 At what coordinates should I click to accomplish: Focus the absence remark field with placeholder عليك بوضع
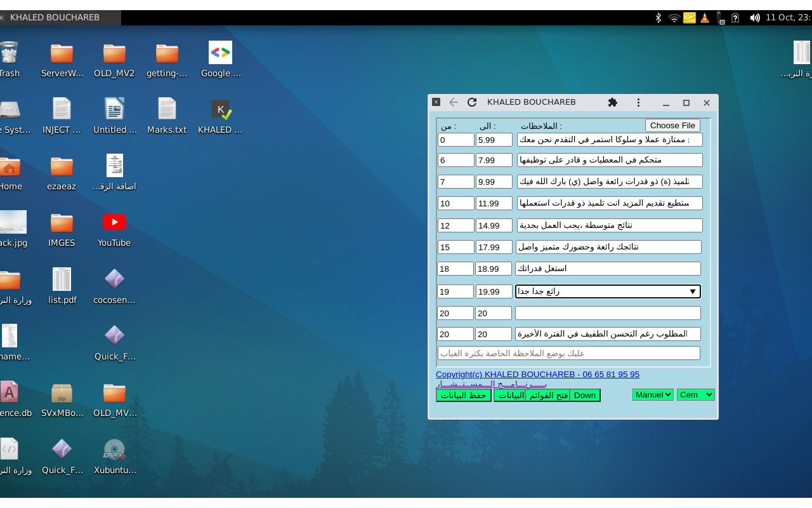(x=569, y=353)
